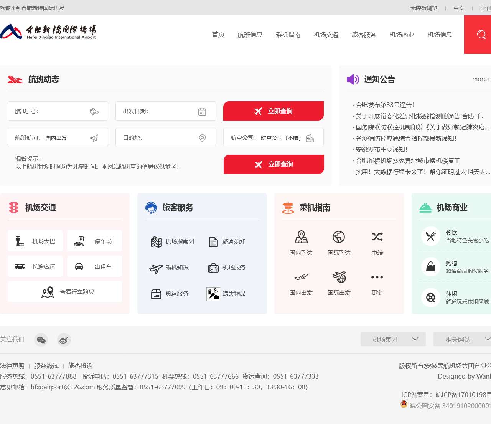Open notice 省疫情防控应急综合指挥部最新通知!
This screenshot has width=491, height=448.
405,138
